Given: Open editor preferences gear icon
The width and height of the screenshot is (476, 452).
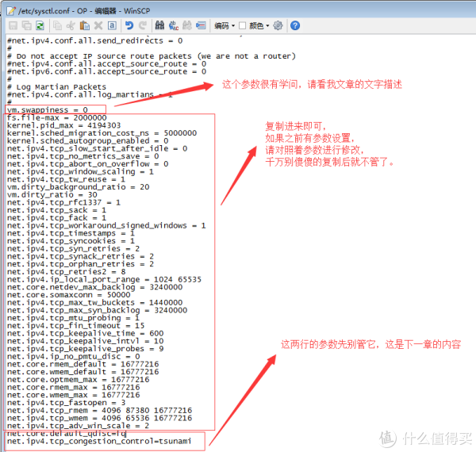Looking at the screenshot, I should point(278,25).
